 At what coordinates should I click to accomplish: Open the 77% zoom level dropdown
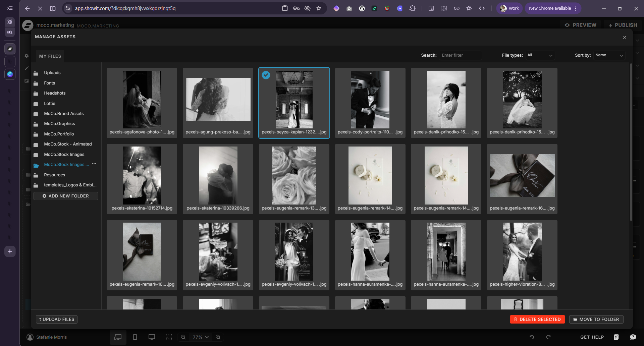(x=201, y=337)
